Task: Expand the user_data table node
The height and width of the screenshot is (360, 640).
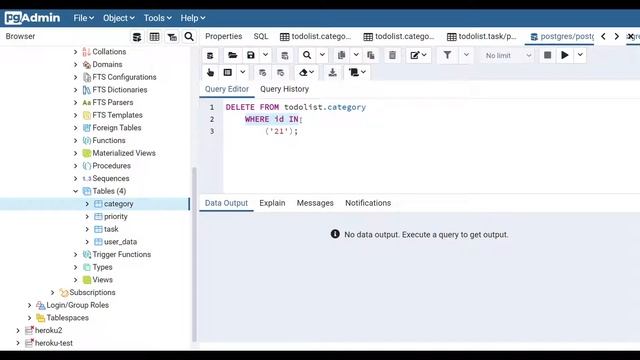Action: coord(87,242)
